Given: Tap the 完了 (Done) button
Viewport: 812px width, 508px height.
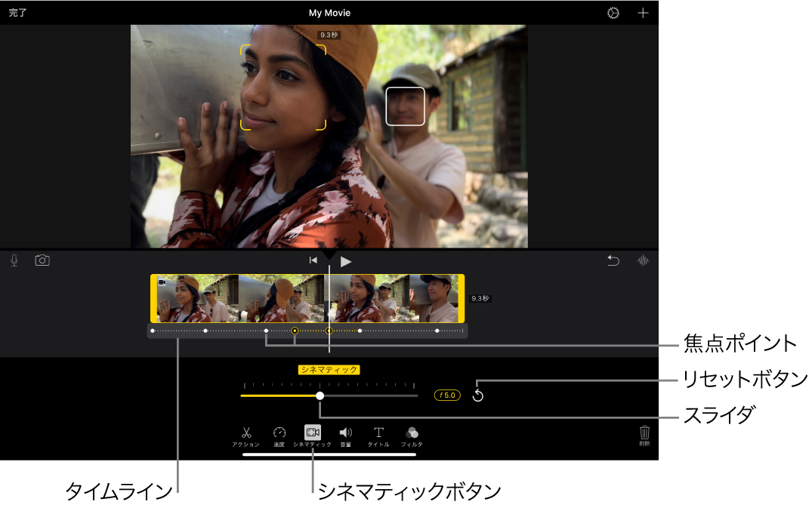Looking at the screenshot, I should tap(17, 12).
